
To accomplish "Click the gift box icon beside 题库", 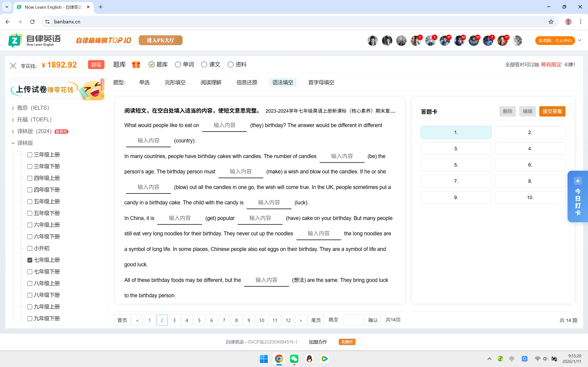I will coord(136,64).
